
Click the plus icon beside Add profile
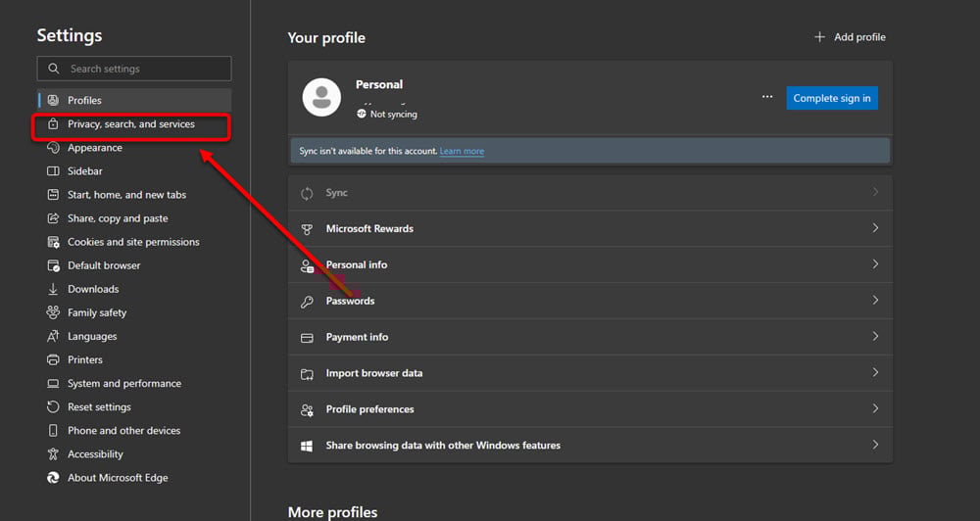[x=819, y=37]
